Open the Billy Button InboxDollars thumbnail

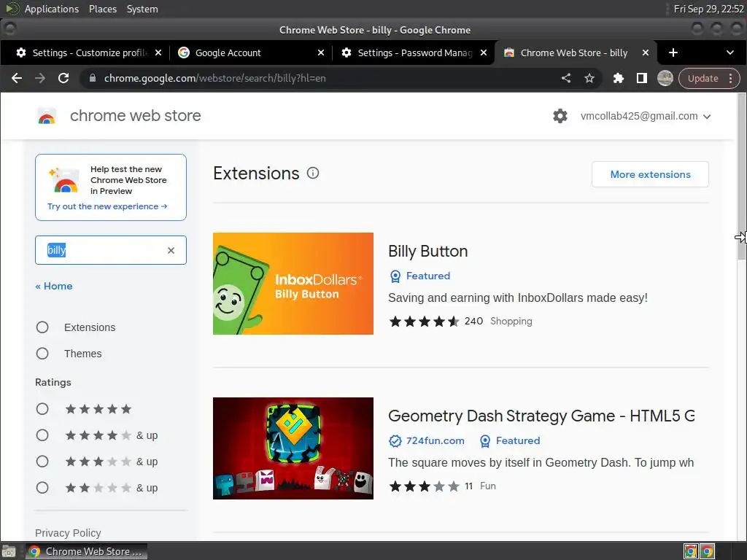point(293,284)
